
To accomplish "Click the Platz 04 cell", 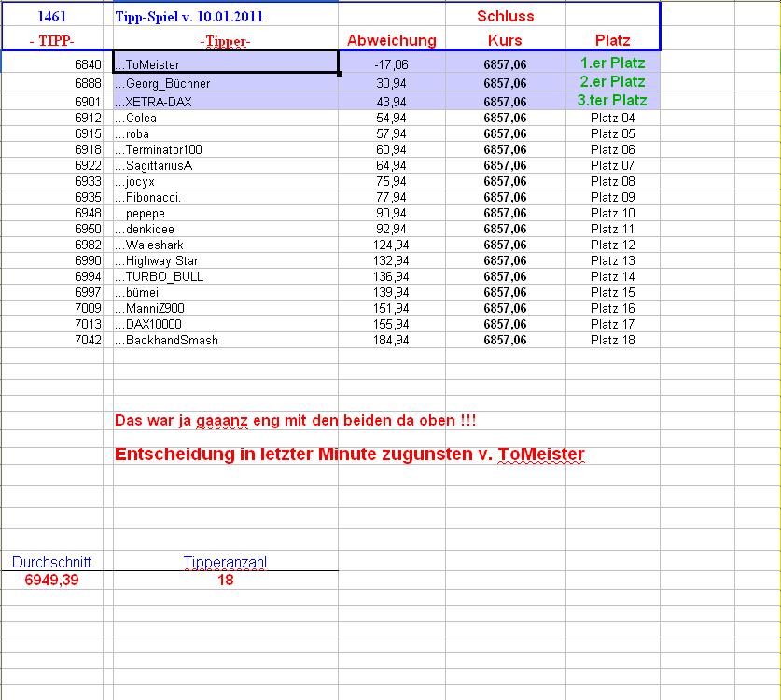I will click(613, 119).
